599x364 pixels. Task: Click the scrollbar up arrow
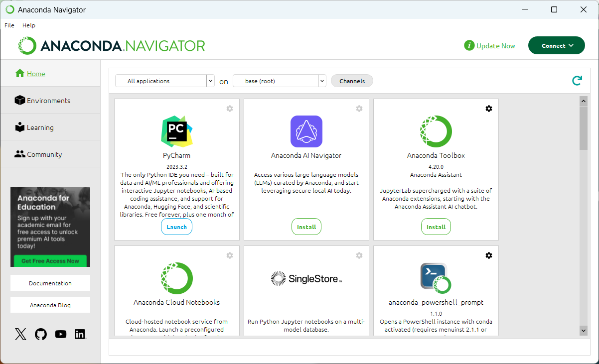pyautogui.click(x=584, y=101)
